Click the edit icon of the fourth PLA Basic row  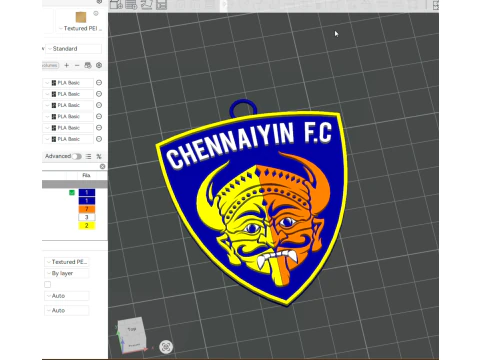(x=99, y=116)
